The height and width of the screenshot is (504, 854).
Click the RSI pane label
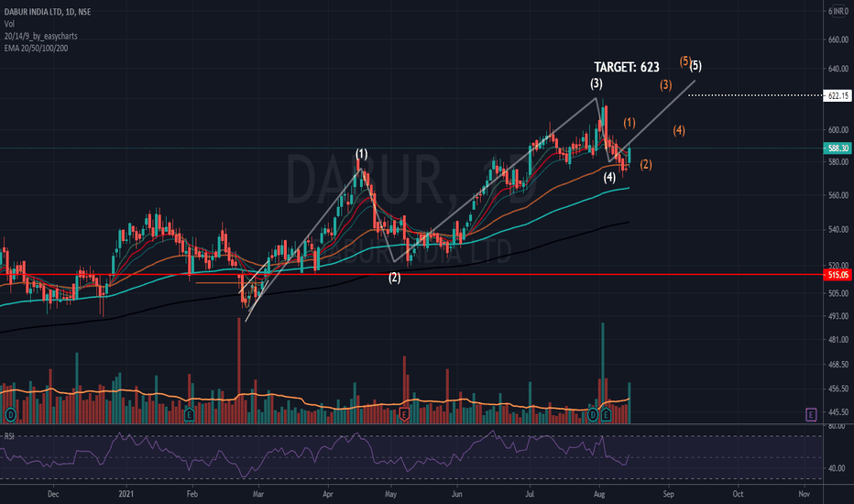(x=9, y=436)
